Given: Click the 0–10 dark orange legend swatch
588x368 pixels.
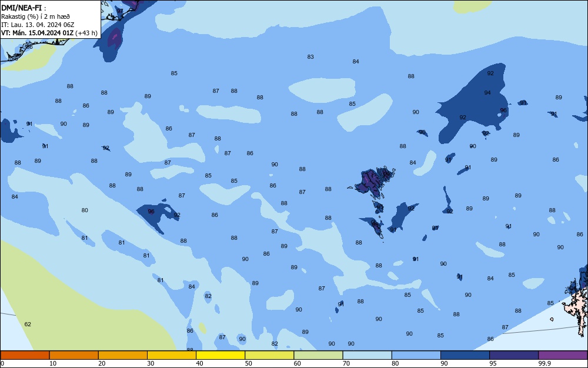Looking at the screenshot, I should tap(25, 355).
